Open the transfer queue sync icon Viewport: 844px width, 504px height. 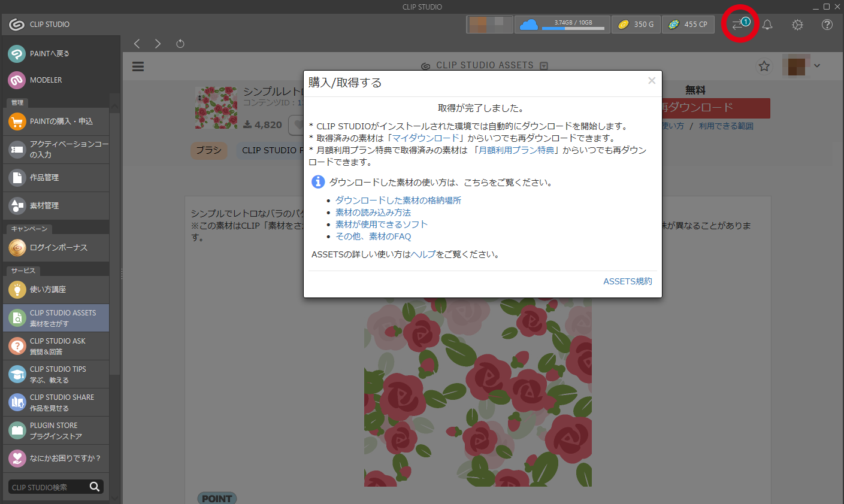(x=740, y=25)
